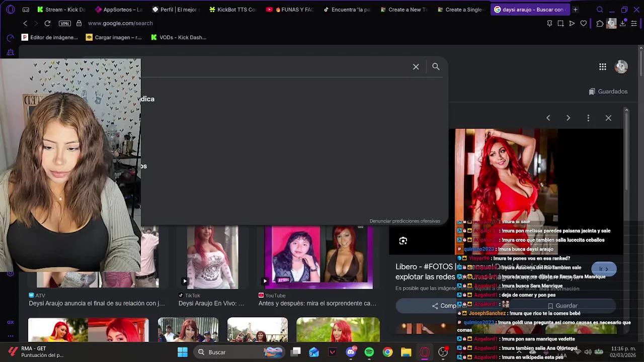
Task: Switch to the AppSorteos tab
Action: tap(119, 10)
